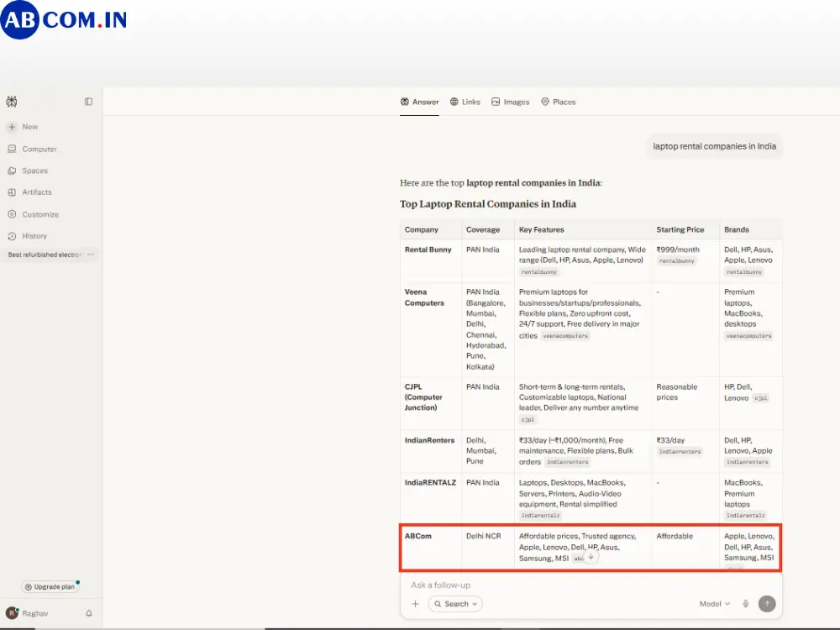Open the Raghav profile menu
840x630 pixels.
27,613
